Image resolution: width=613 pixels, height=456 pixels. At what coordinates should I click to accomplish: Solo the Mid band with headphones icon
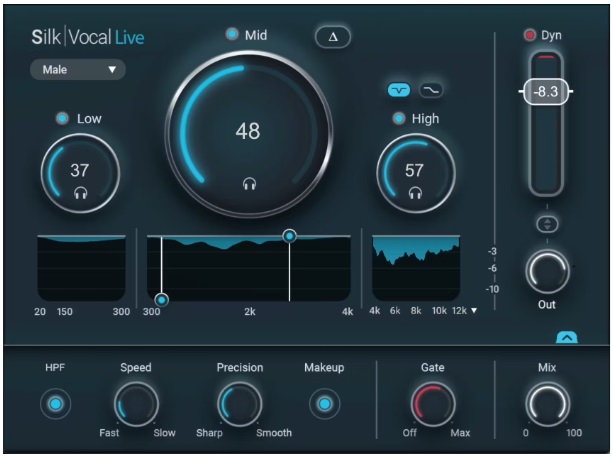click(249, 183)
